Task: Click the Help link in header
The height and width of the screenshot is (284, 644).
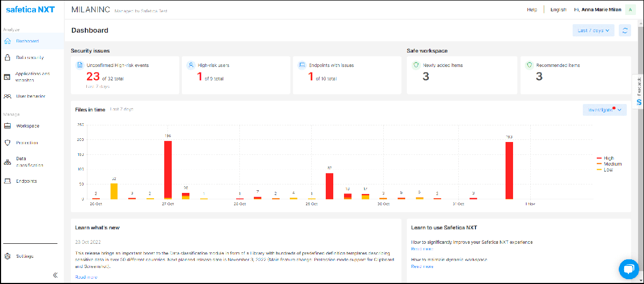Action: click(532, 10)
